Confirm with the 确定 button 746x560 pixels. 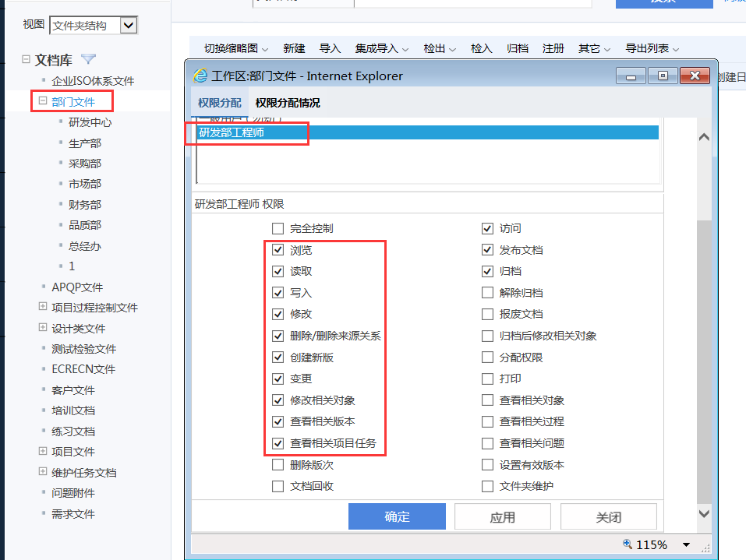(397, 516)
